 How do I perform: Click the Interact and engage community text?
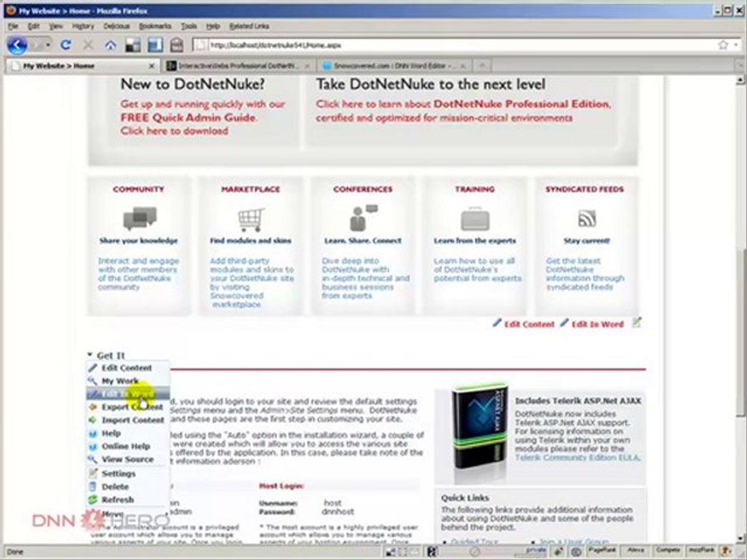click(x=139, y=274)
